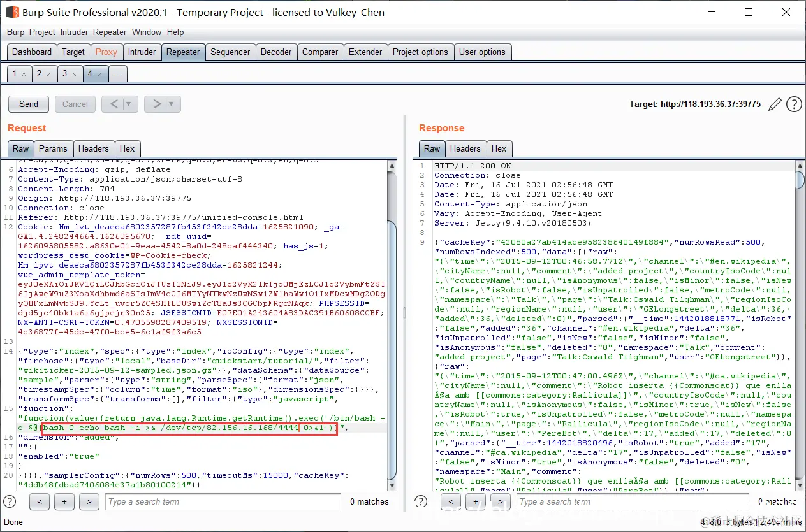Switch to the Extender tab
806x532 pixels.
click(365, 52)
